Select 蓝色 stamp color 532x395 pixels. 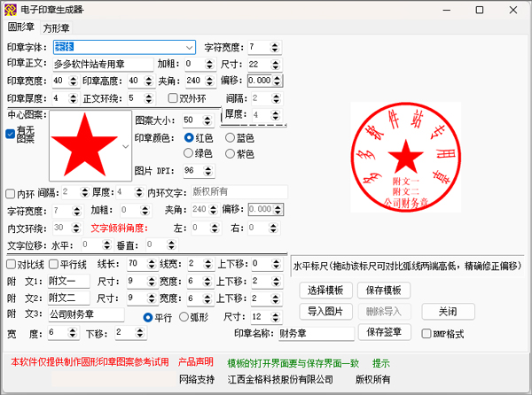pyautogui.click(x=230, y=137)
